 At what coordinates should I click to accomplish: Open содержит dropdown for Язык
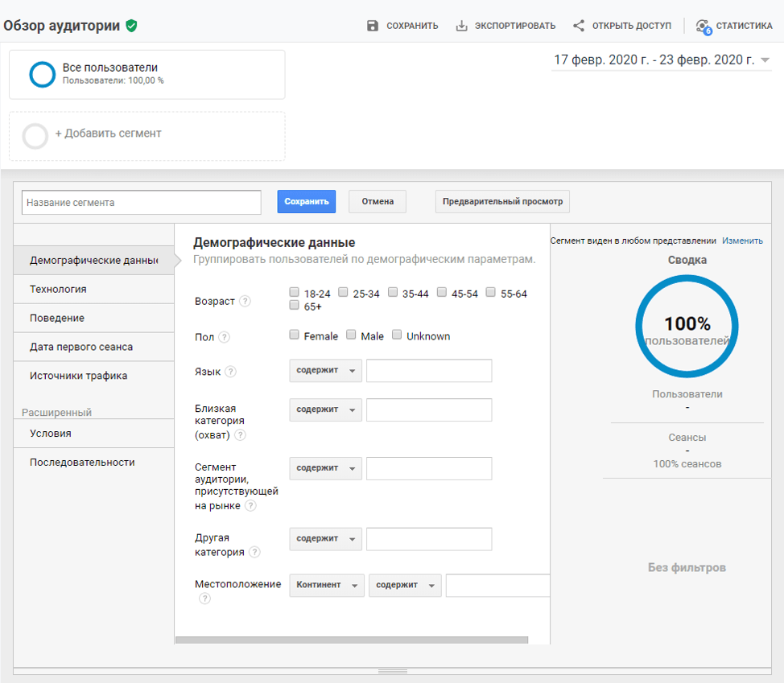(325, 371)
